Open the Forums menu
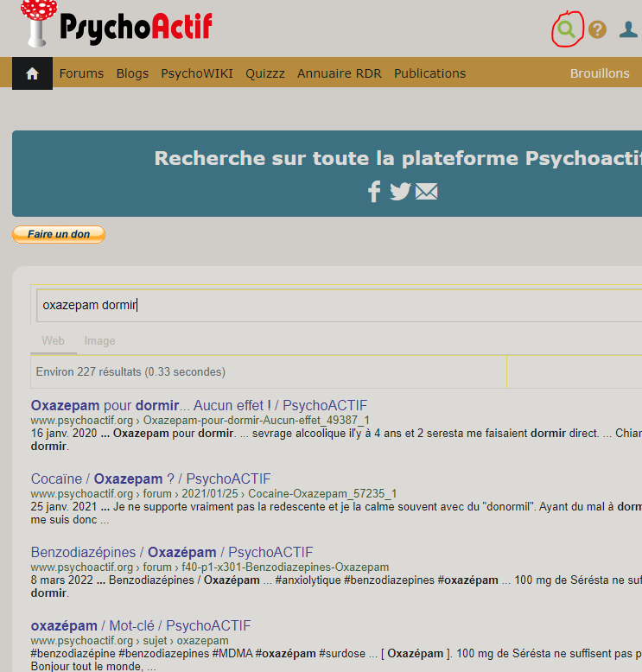This screenshot has height=672, width=642. (x=81, y=73)
